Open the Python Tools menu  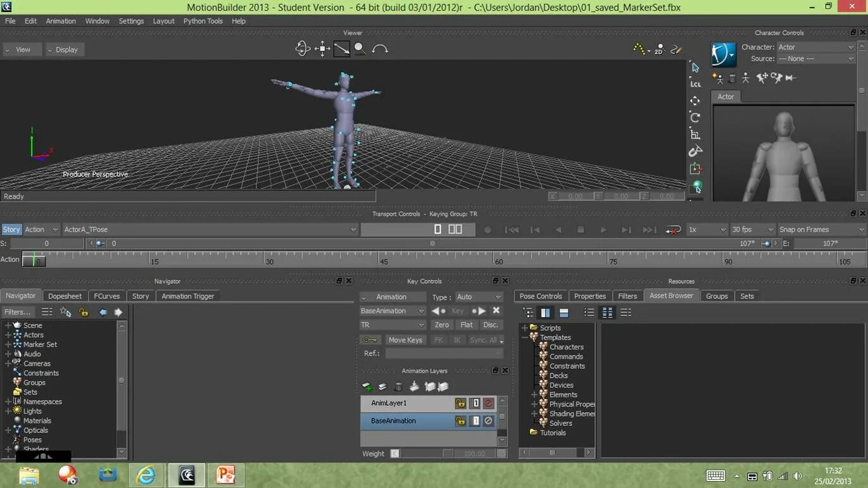coord(203,21)
